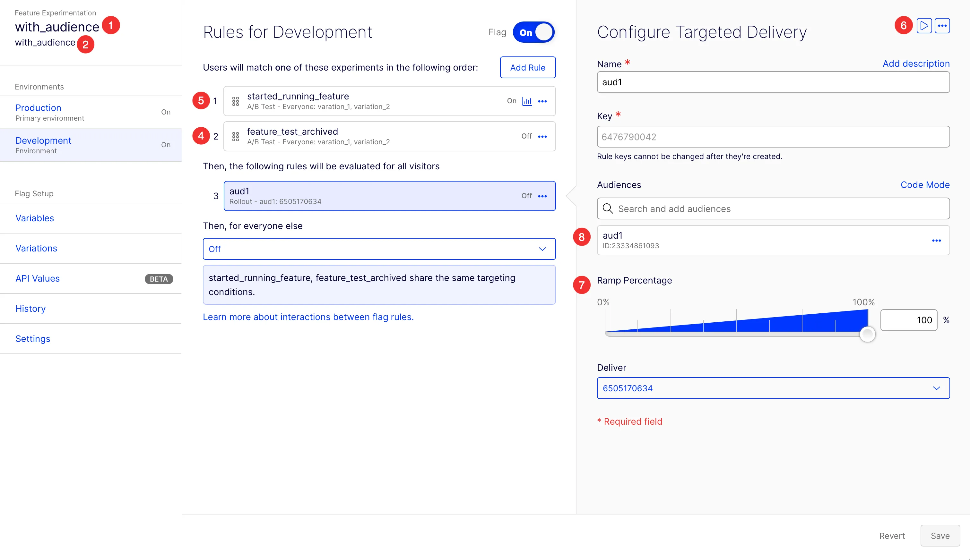Select the aud1 Rollout rule row

tap(389, 196)
